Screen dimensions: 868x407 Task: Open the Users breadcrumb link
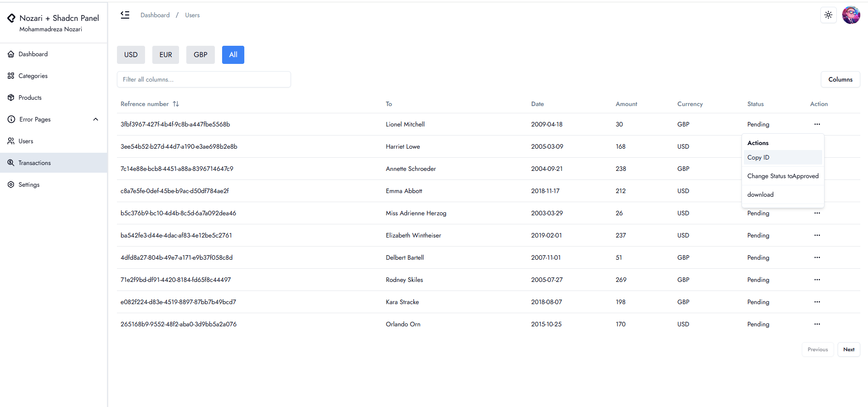pyautogui.click(x=192, y=15)
